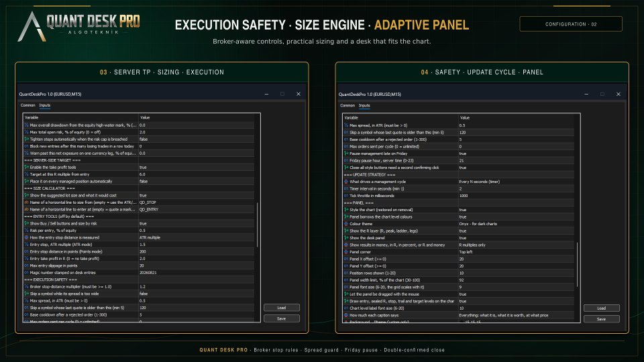Screen dimensions: 644x362
Task: Click the QUANT DESK PRO logo icon
Action: [x=32, y=26]
